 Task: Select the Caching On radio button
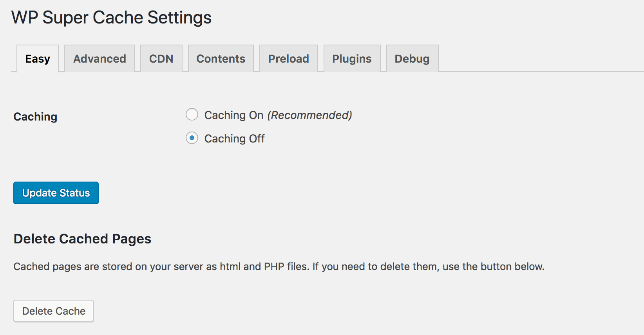pos(192,115)
